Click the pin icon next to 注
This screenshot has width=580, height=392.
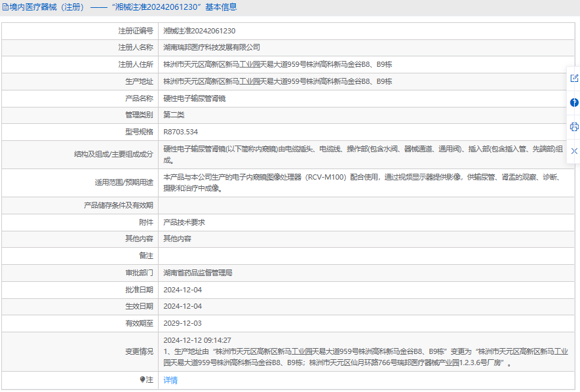tap(142, 380)
